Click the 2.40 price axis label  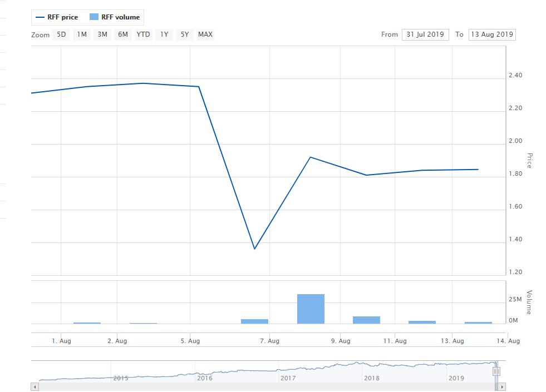(x=515, y=75)
